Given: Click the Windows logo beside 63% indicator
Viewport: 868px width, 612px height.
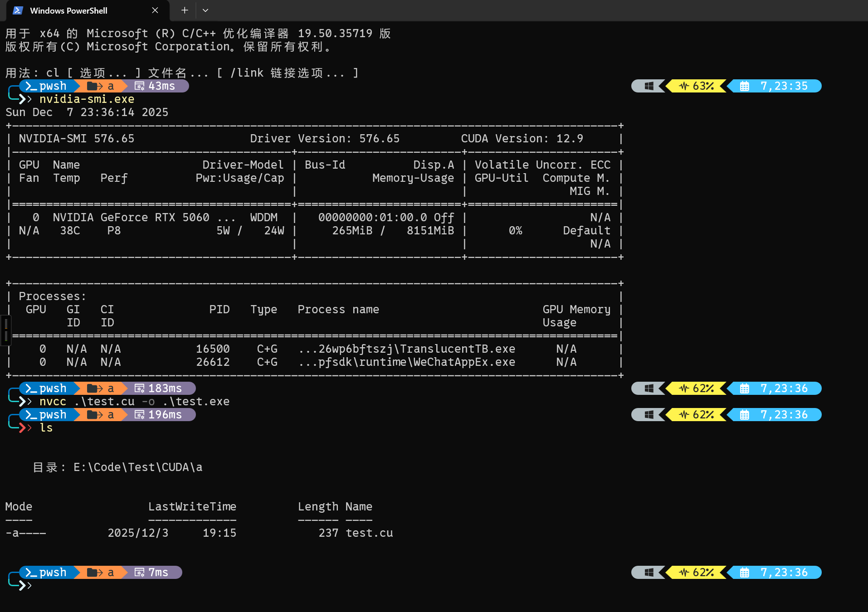Looking at the screenshot, I should (x=649, y=86).
